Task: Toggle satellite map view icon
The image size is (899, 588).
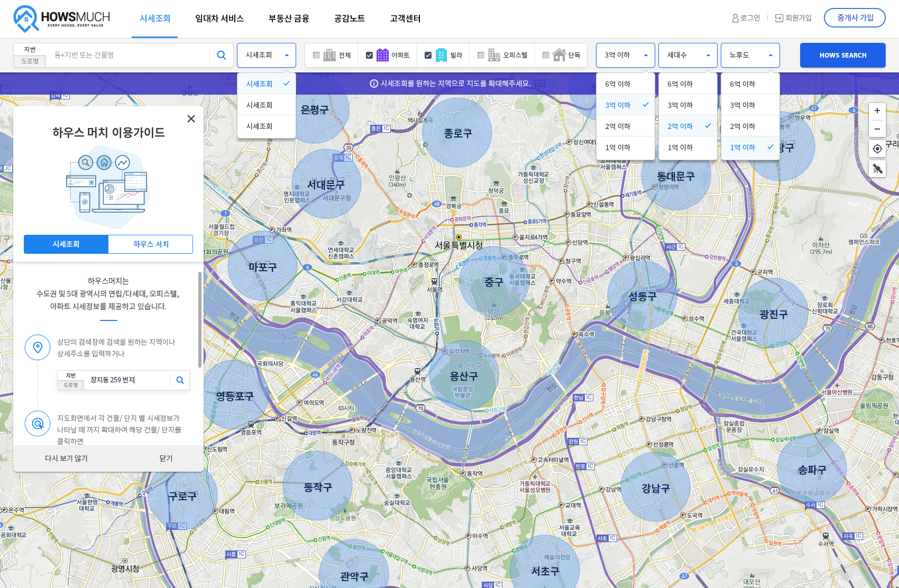Action: click(x=877, y=169)
